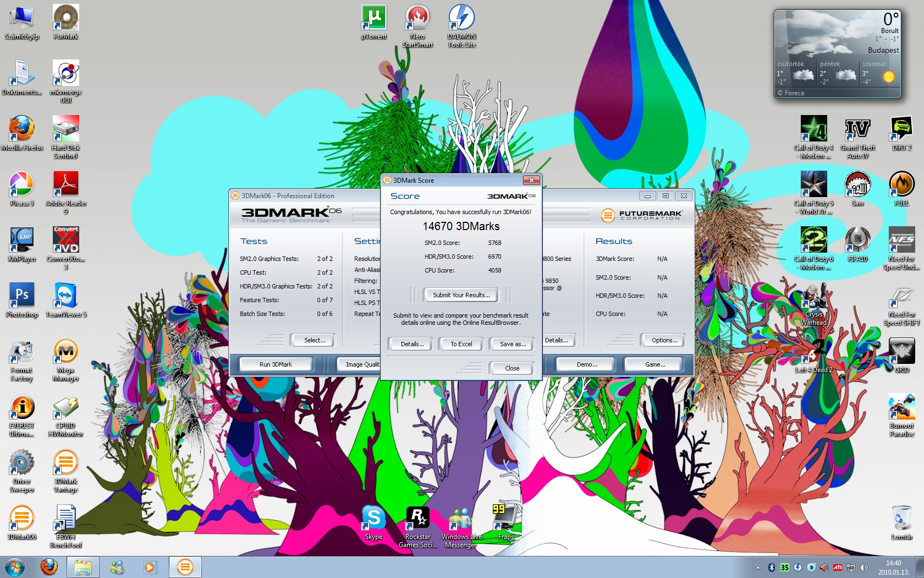Open the Windows Start menu
Image resolution: width=924 pixels, height=578 pixels.
15,567
